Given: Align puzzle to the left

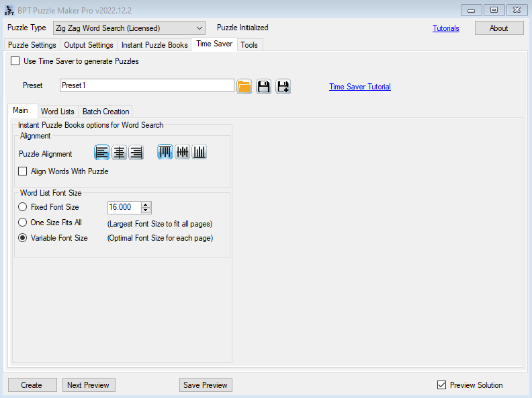Looking at the screenshot, I should coord(101,153).
